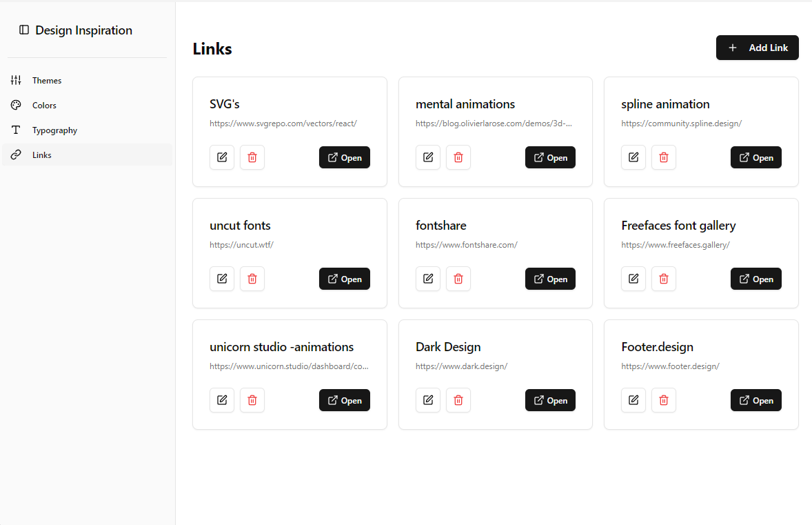Click the Design Inspiration title

[x=84, y=30]
